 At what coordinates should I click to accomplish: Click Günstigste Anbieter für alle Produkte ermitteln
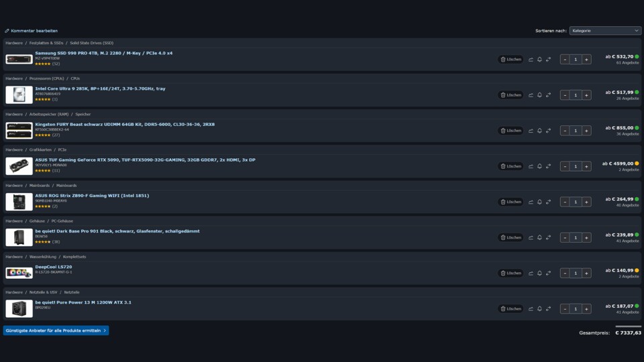pos(56,330)
